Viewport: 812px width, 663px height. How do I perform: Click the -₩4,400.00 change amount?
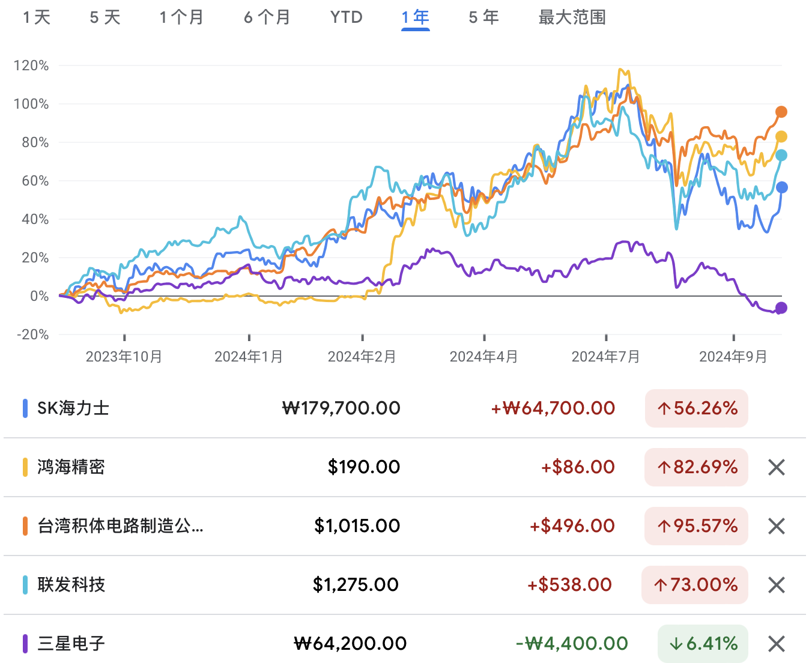coord(572,644)
